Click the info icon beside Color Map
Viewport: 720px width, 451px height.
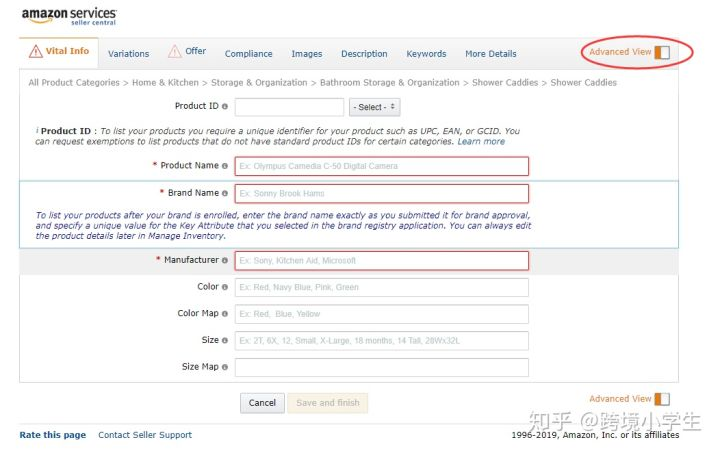point(225,314)
